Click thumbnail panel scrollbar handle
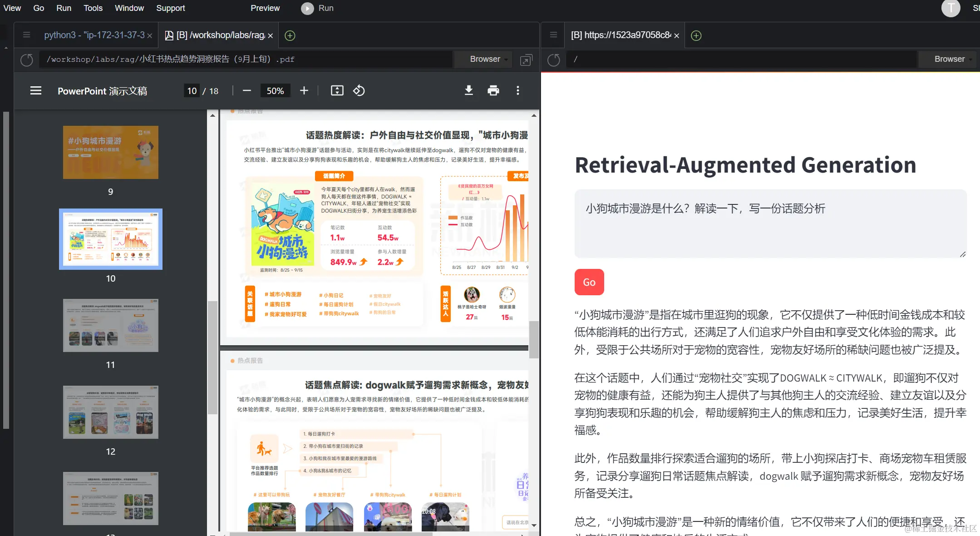Image resolution: width=980 pixels, height=536 pixels. coord(212,357)
